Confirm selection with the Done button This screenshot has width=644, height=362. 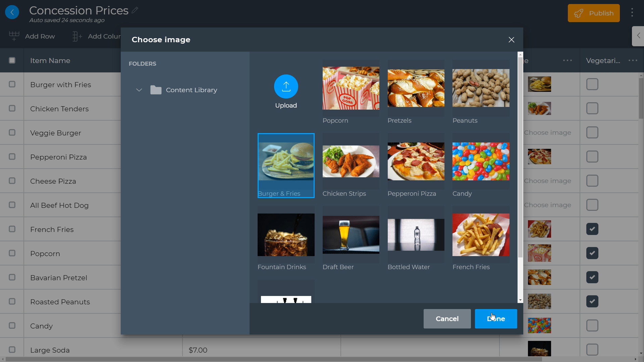pos(496,319)
